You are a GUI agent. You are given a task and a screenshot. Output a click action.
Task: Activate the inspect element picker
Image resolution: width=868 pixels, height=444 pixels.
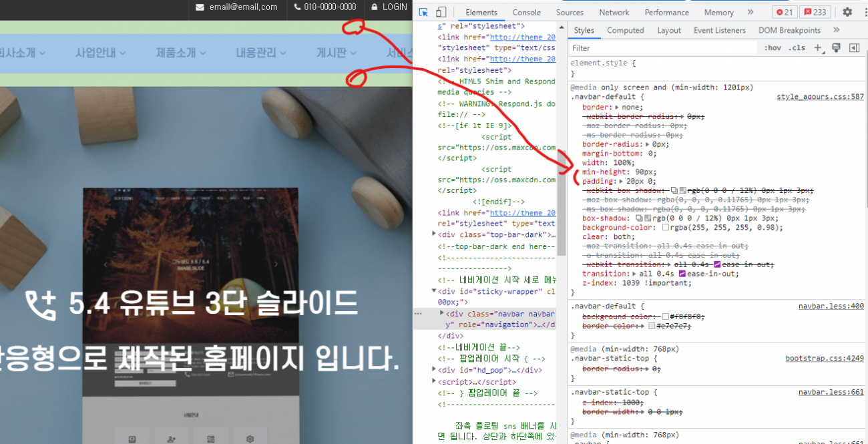pyautogui.click(x=423, y=12)
